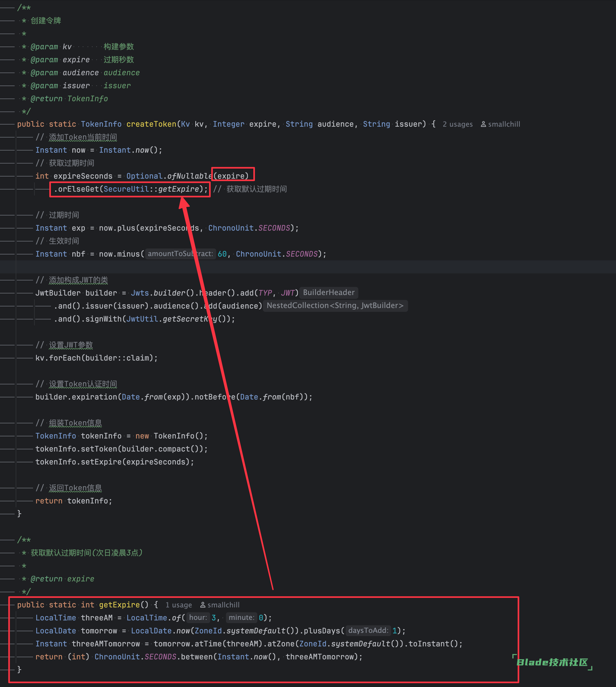Click the BuilderHeader inlay type hint
The image size is (616, 687).
(329, 293)
